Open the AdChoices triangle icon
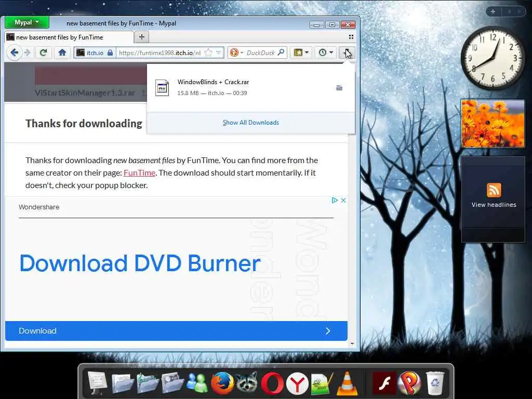This screenshot has width=532, height=399. click(x=335, y=200)
